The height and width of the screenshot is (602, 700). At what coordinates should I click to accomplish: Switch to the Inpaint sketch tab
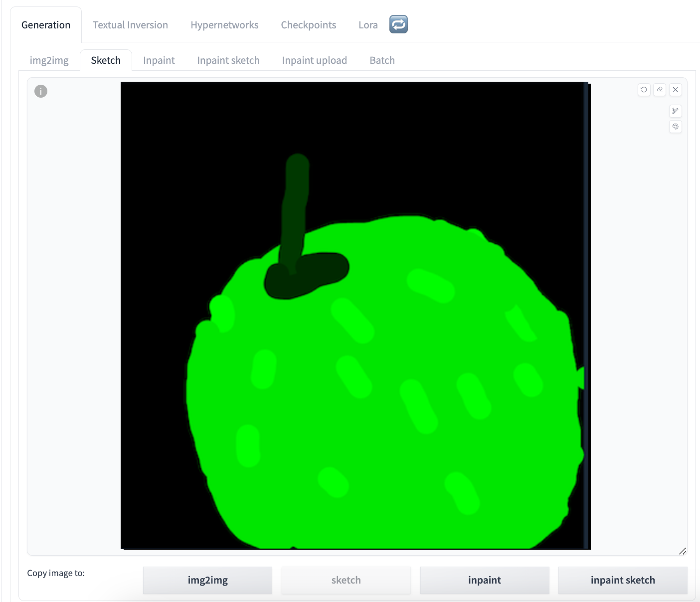(228, 60)
